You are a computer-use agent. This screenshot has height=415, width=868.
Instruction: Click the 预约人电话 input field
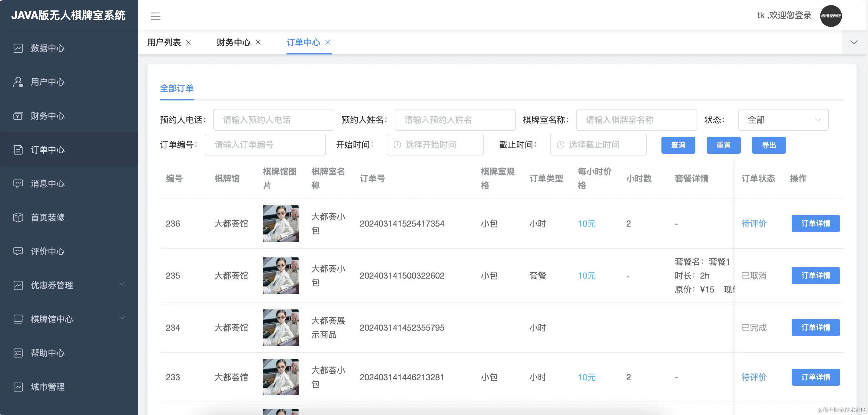pyautogui.click(x=273, y=120)
